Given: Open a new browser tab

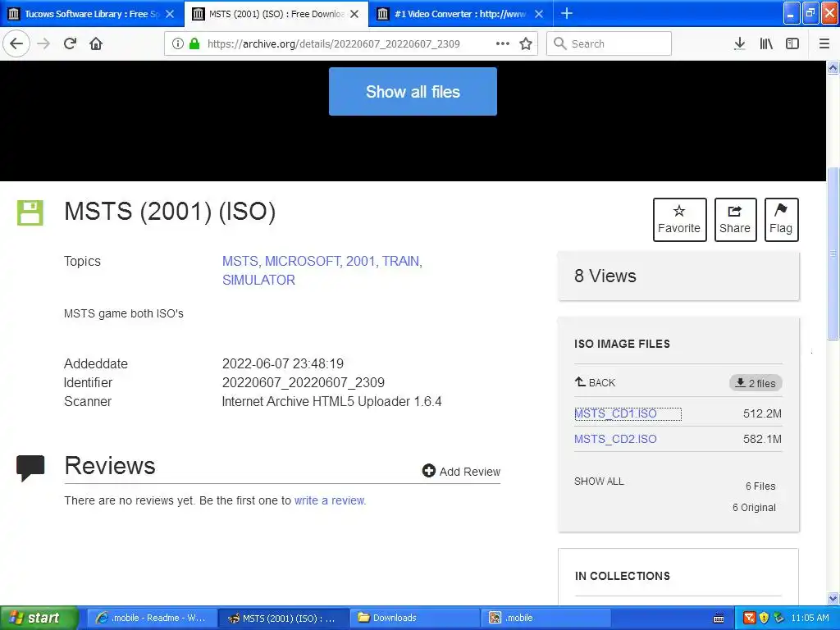Looking at the screenshot, I should click(x=567, y=13).
